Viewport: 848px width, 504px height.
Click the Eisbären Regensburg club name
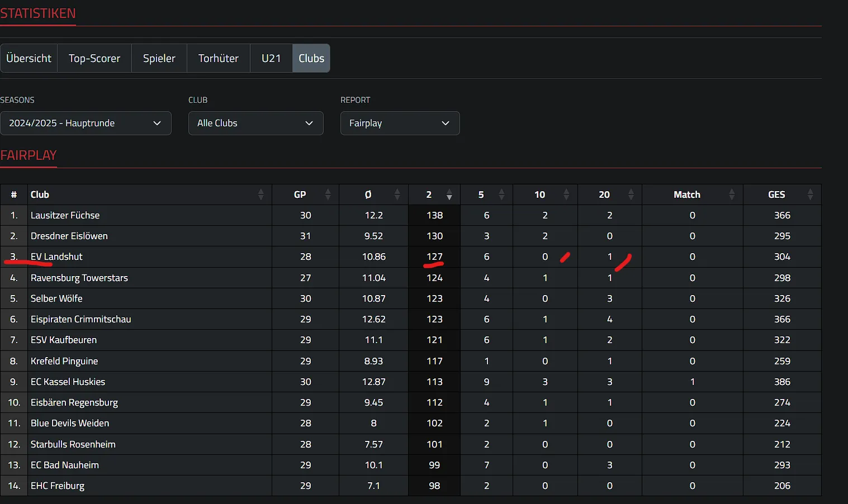coord(74,402)
